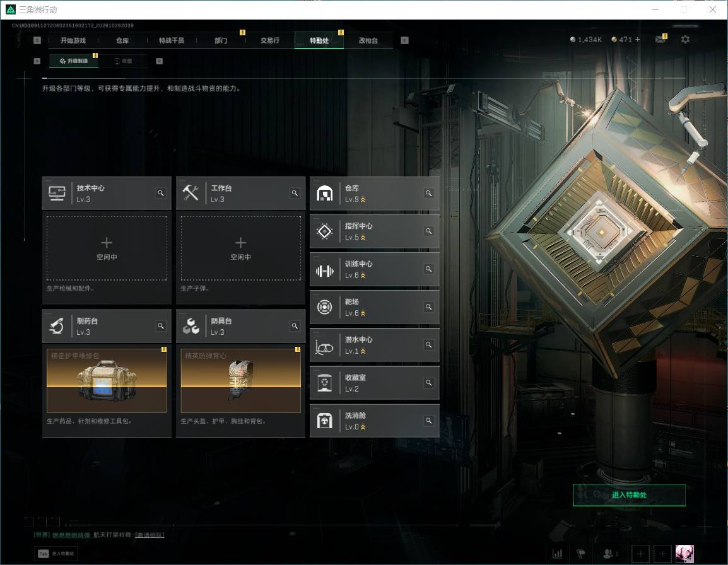Click the 邀请组队 chat link
This screenshot has width=728, height=565.
point(150,535)
